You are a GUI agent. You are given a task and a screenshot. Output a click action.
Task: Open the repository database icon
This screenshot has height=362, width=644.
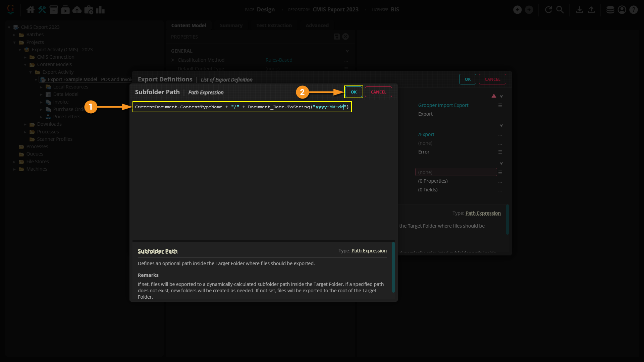(x=610, y=10)
